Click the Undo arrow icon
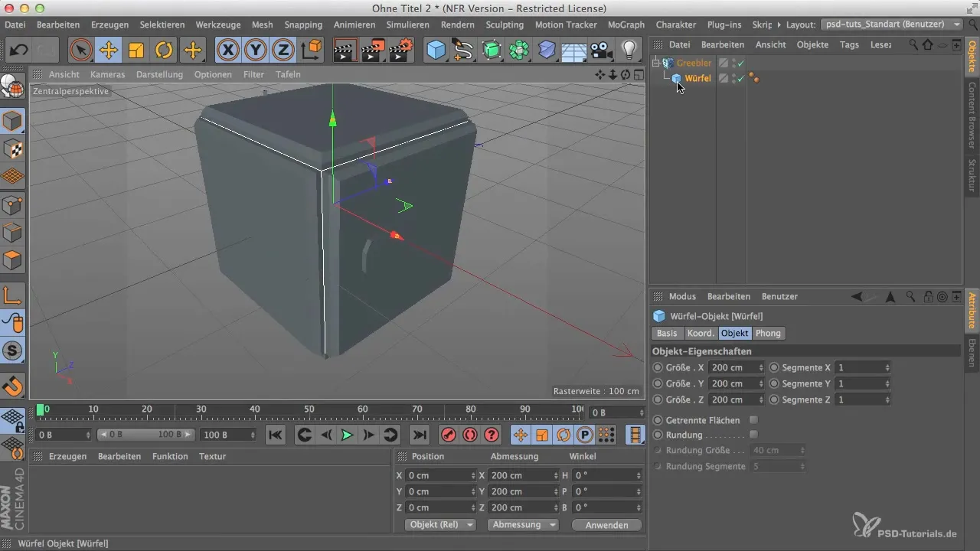The height and width of the screenshot is (551, 980). (x=20, y=51)
